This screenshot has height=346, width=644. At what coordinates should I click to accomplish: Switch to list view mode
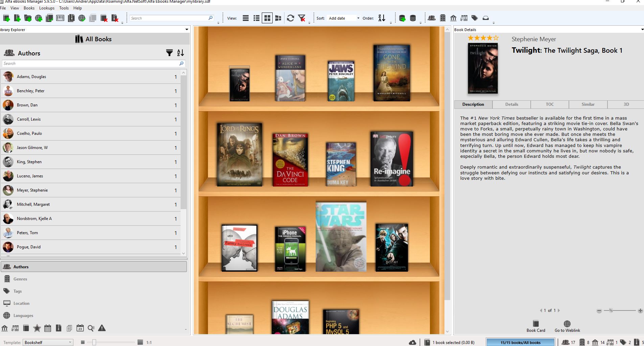(246, 18)
